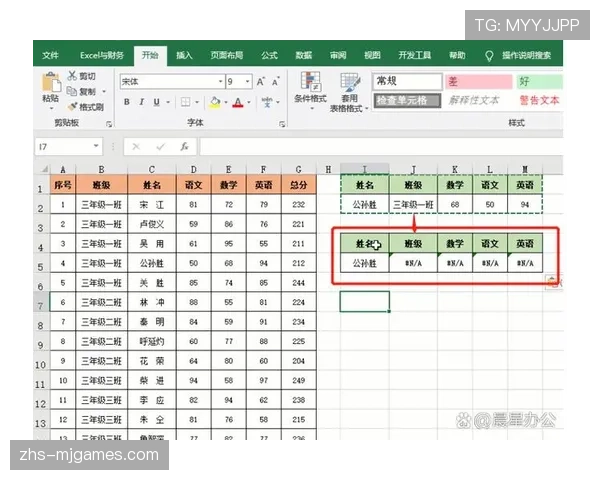
Task: Click the confirm checkmark in formula bar
Action: [x=160, y=147]
